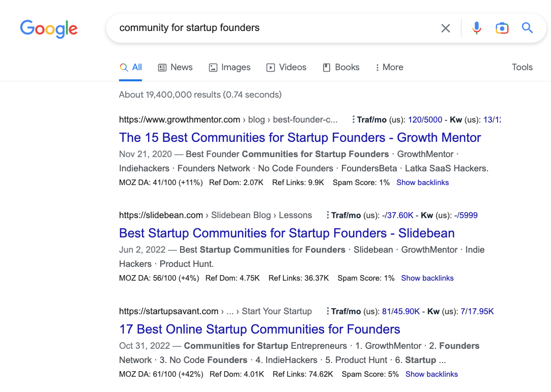The width and height of the screenshot is (551, 392).
Task: Click MOZ DA: 61/100 (+42%) text
Action: coord(161,374)
